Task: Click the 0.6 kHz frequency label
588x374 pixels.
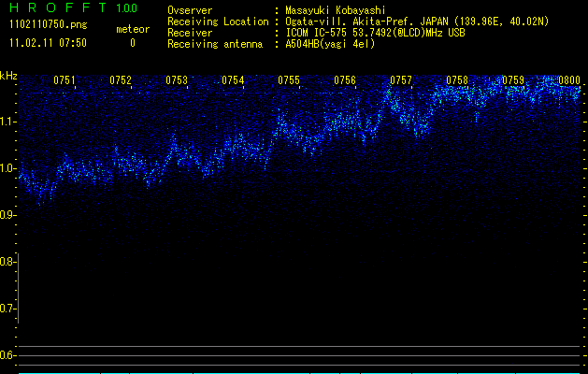Action: point(8,355)
